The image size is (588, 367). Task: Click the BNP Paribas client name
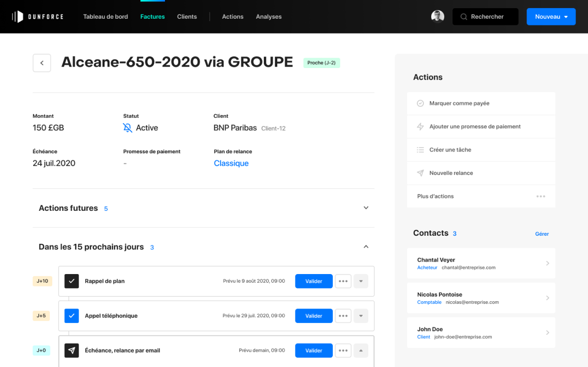[x=235, y=128]
